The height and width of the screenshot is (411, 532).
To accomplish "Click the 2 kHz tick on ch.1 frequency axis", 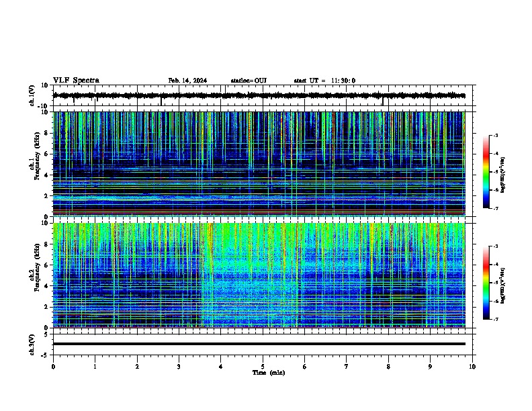I will 46,196.
